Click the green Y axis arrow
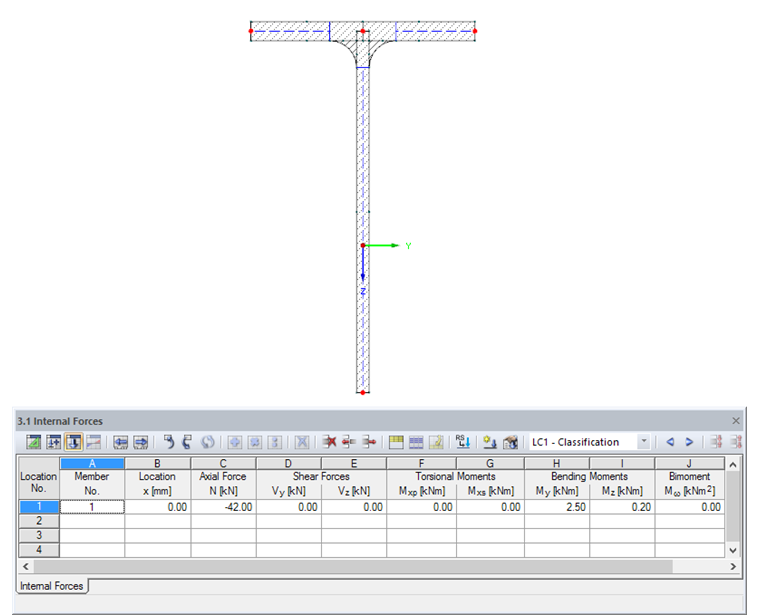The height and width of the screenshot is (615, 760). (381, 246)
